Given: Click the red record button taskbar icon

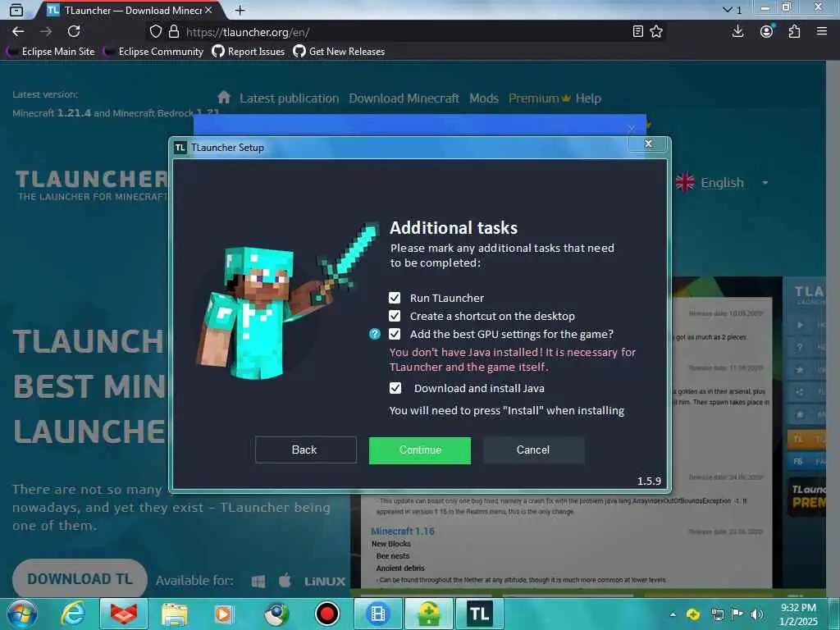Looking at the screenshot, I should 326,614.
